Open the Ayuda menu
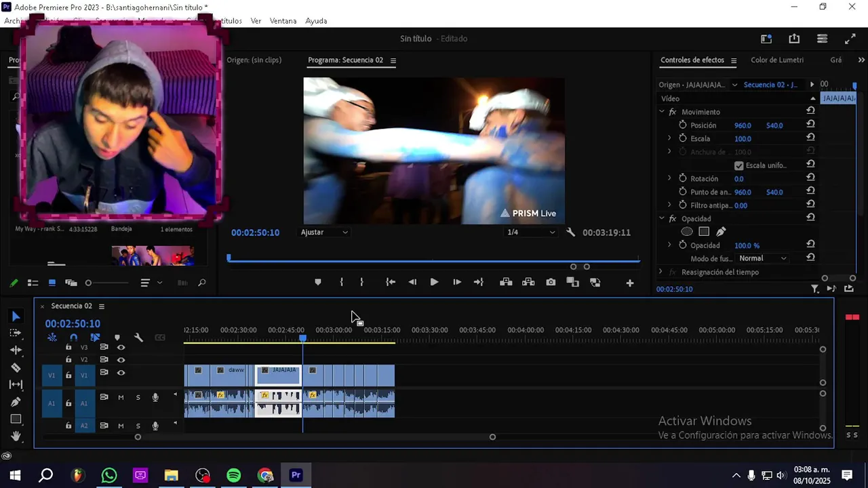 316,21
